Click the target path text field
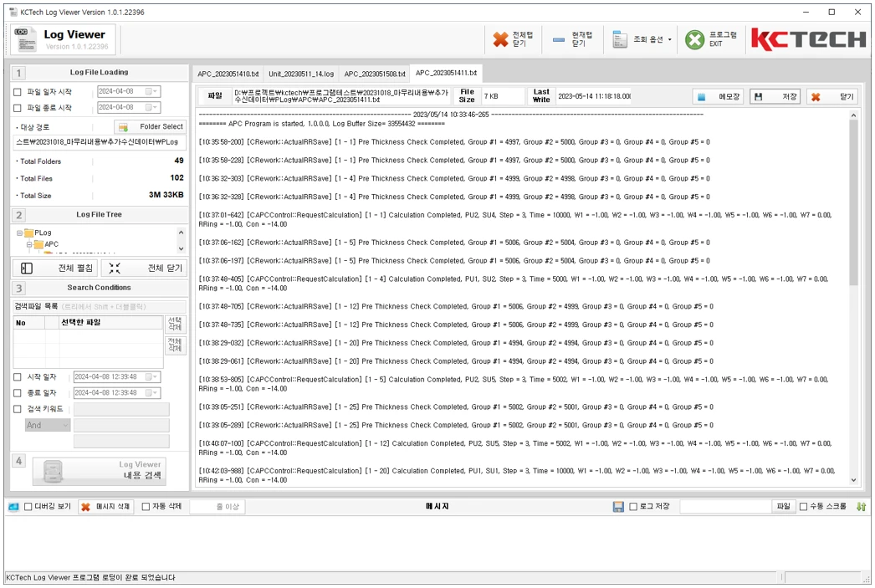Image resolution: width=875 pixels, height=588 pixels. (x=100, y=142)
